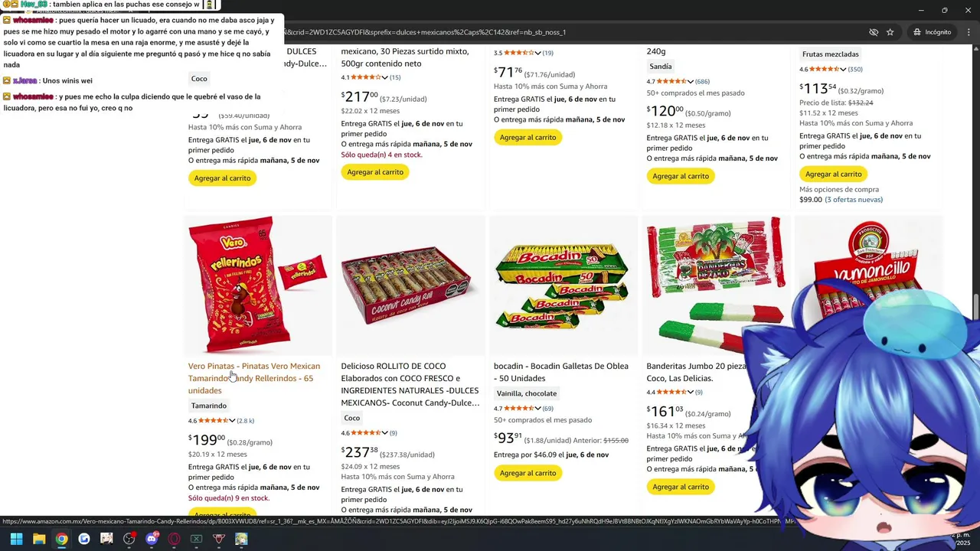Expand star rating popover for Rollito de Coco
Image resolution: width=980 pixels, height=551 pixels.
click(x=385, y=432)
